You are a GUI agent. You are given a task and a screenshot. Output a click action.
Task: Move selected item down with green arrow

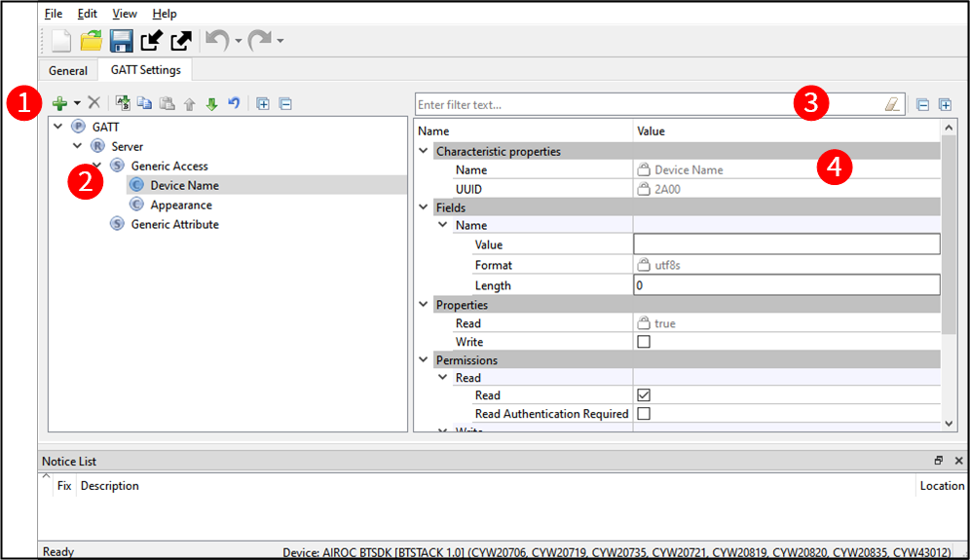tap(211, 104)
